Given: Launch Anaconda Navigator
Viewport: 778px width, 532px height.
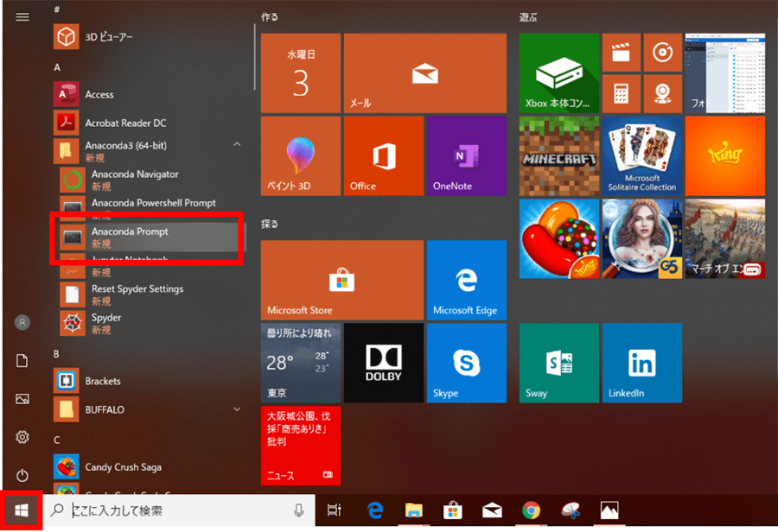Looking at the screenshot, I should coord(149,180).
